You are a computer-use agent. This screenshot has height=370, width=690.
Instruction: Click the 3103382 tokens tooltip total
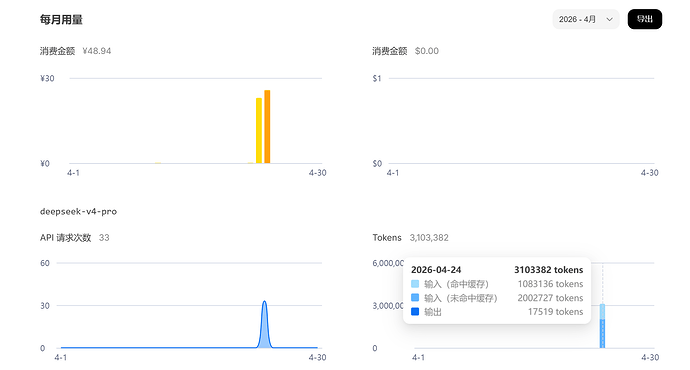(549, 270)
